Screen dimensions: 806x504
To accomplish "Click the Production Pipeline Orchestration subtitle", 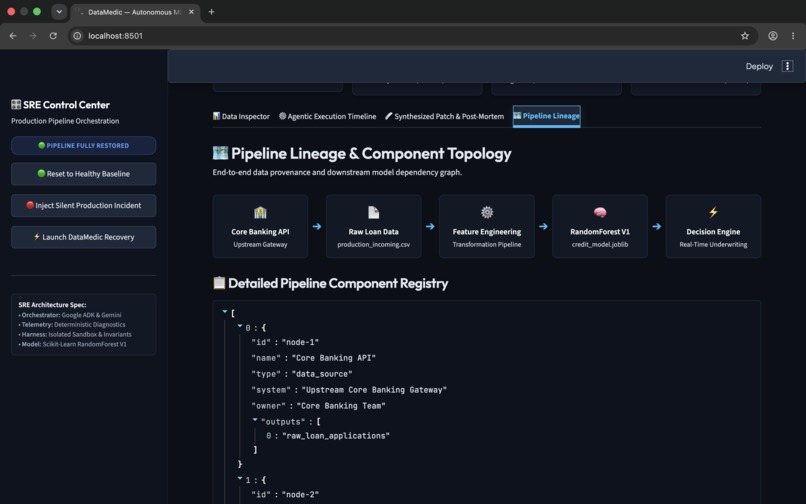I will click(65, 121).
